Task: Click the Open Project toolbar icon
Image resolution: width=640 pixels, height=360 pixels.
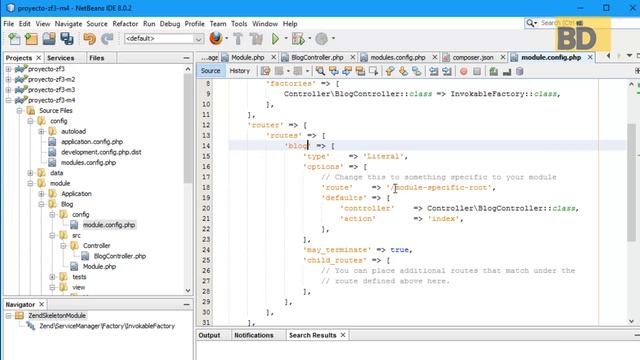Action: click(x=49, y=39)
